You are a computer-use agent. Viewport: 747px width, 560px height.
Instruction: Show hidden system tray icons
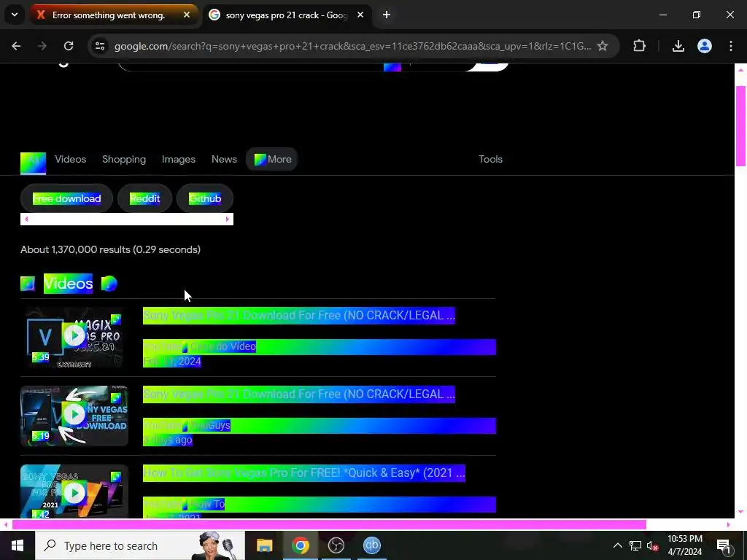click(617, 545)
